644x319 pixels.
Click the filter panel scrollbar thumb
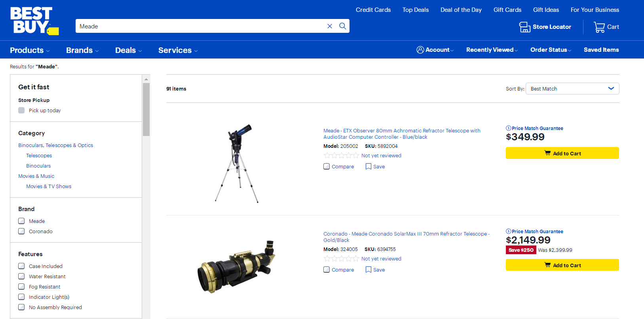point(146,109)
